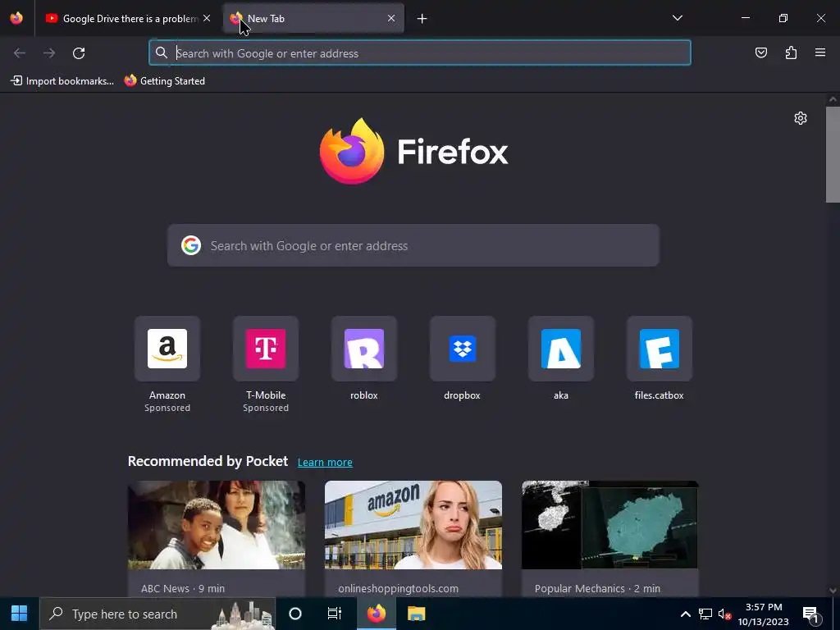Screen dimensions: 840x630
Task: Switch to the Google Drive YouTube tab
Action: (127, 18)
